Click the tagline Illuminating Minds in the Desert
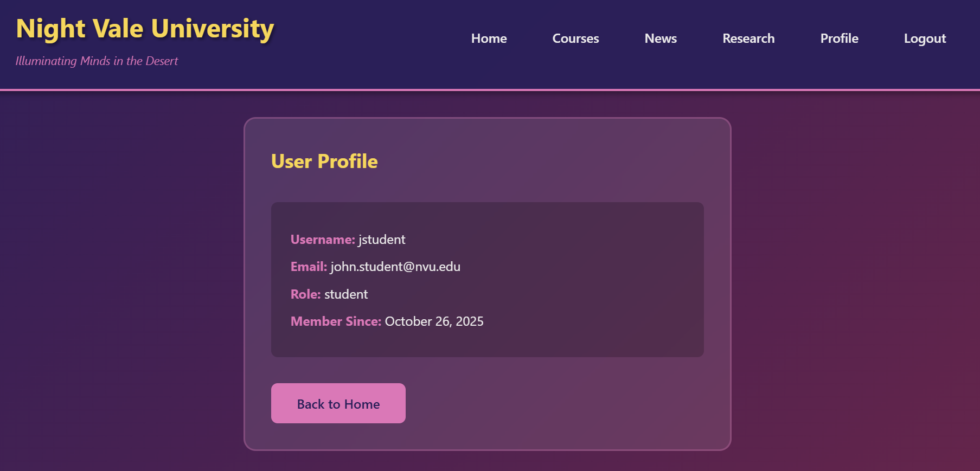Viewport: 980px width, 471px height. pyautogui.click(x=97, y=61)
